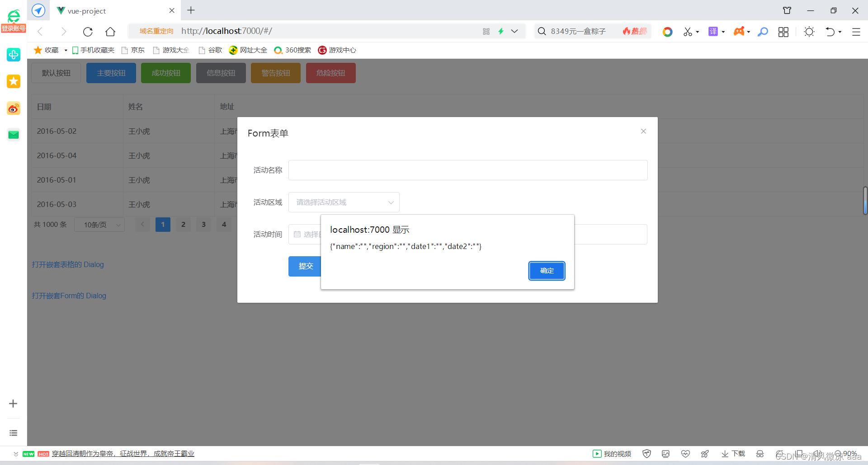Click the browser forward arrow
This screenshot has height=465, width=868.
pyautogui.click(x=64, y=31)
